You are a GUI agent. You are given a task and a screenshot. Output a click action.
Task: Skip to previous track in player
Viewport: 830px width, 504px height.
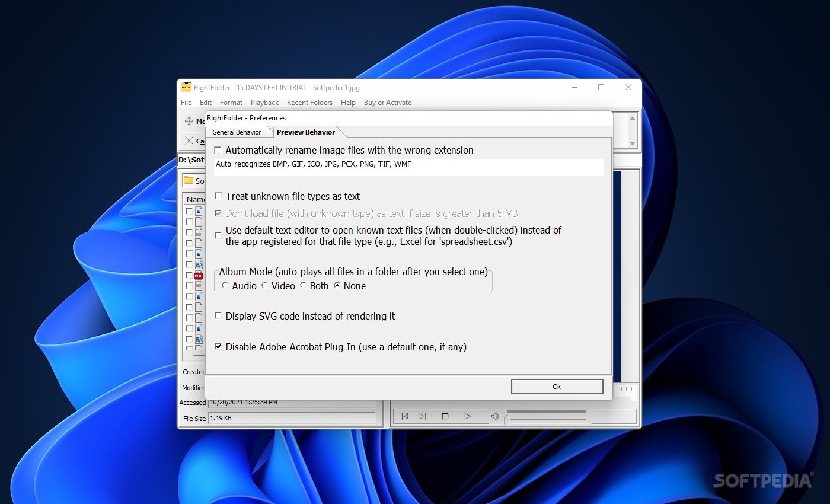pos(405,416)
